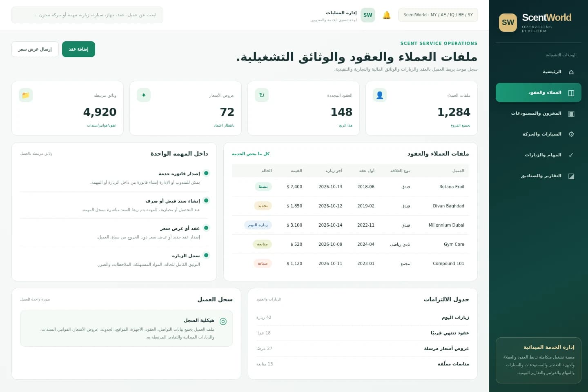Image resolution: width=588 pixels, height=392 pixels.
Task: Click the target icon beside هيكلية السجل
Action: (x=223, y=321)
